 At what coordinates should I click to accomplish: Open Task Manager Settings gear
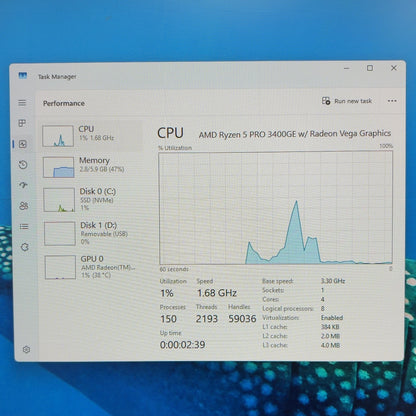pos(26,349)
